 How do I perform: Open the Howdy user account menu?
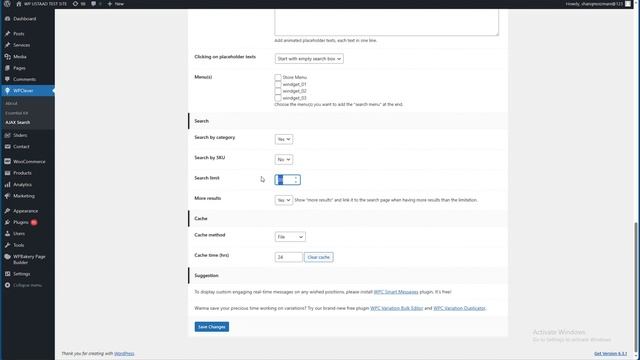click(598, 4)
